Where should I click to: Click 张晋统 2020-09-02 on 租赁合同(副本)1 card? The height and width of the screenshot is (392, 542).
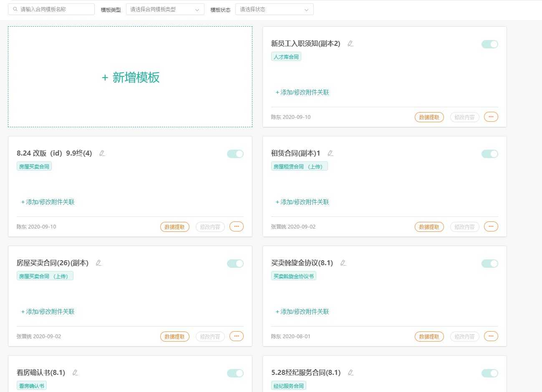click(x=293, y=227)
